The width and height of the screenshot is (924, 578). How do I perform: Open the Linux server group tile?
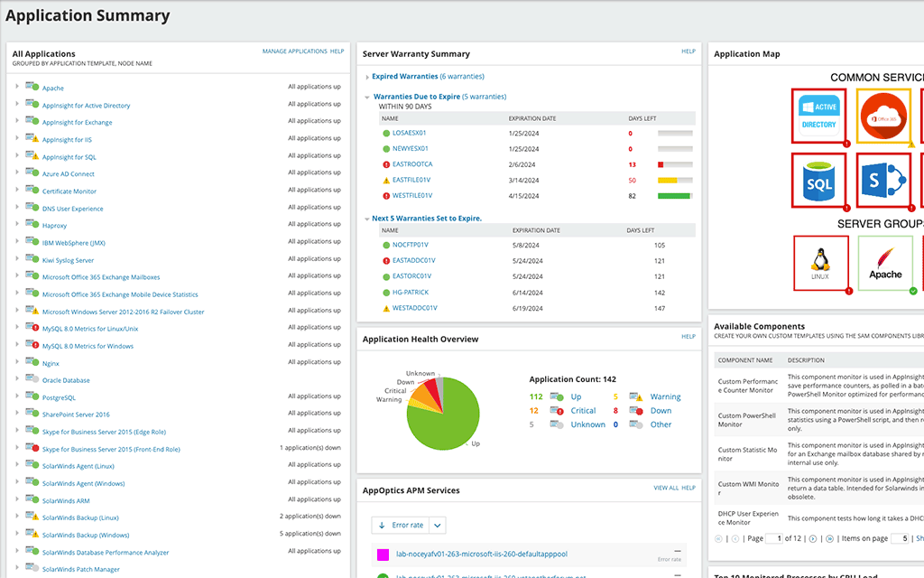820,264
